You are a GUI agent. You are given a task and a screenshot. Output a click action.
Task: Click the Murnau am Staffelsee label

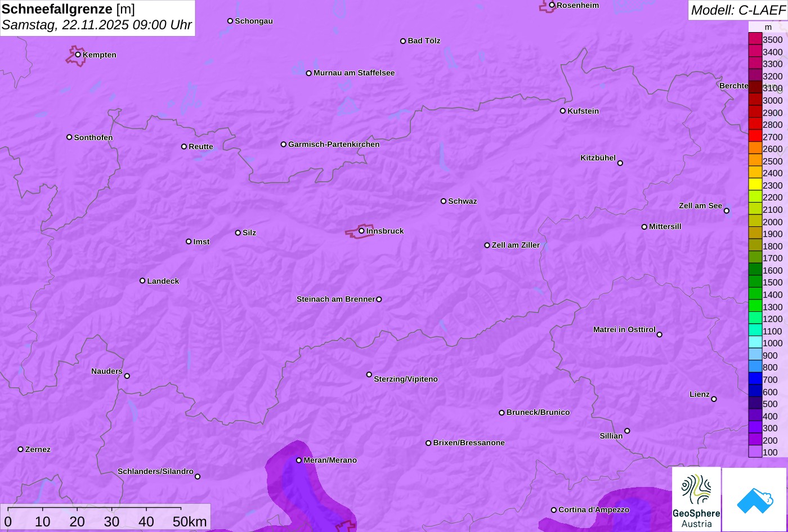pos(354,73)
